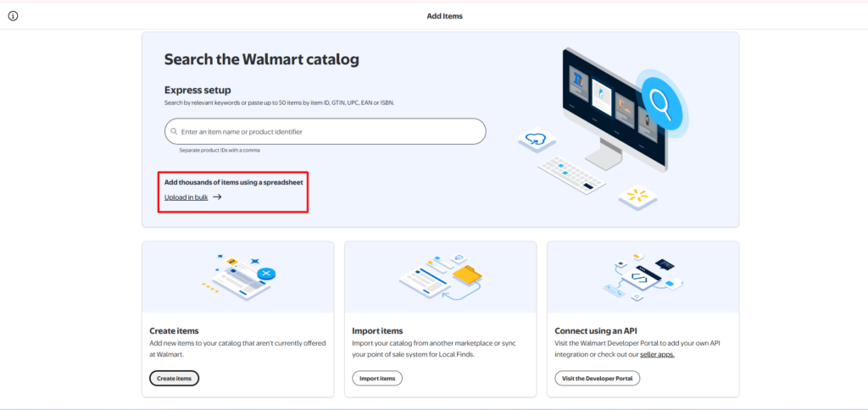The image size is (868, 410).
Task: Click the Create items card heading
Action: tap(174, 331)
